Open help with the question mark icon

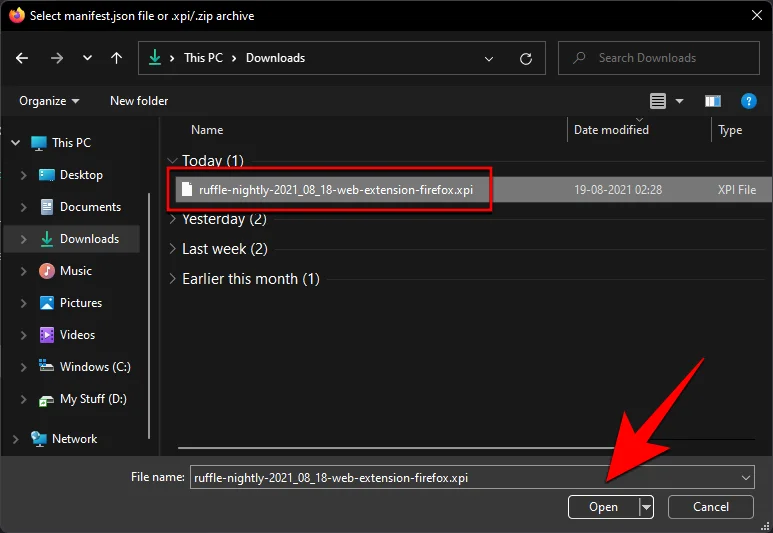click(x=748, y=101)
